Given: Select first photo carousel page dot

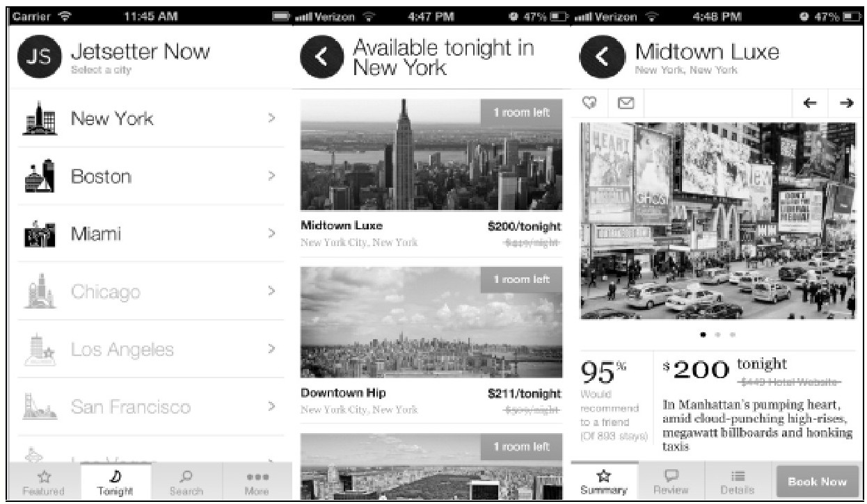Looking at the screenshot, I should [704, 334].
